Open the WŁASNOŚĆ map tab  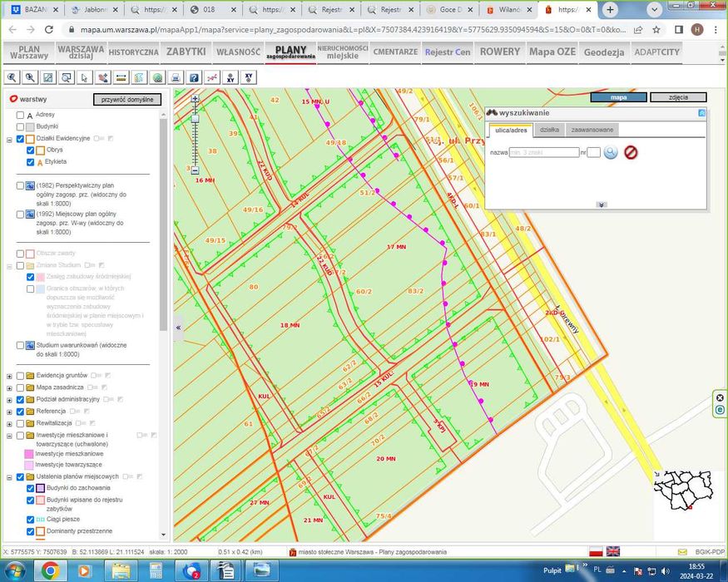click(x=238, y=52)
